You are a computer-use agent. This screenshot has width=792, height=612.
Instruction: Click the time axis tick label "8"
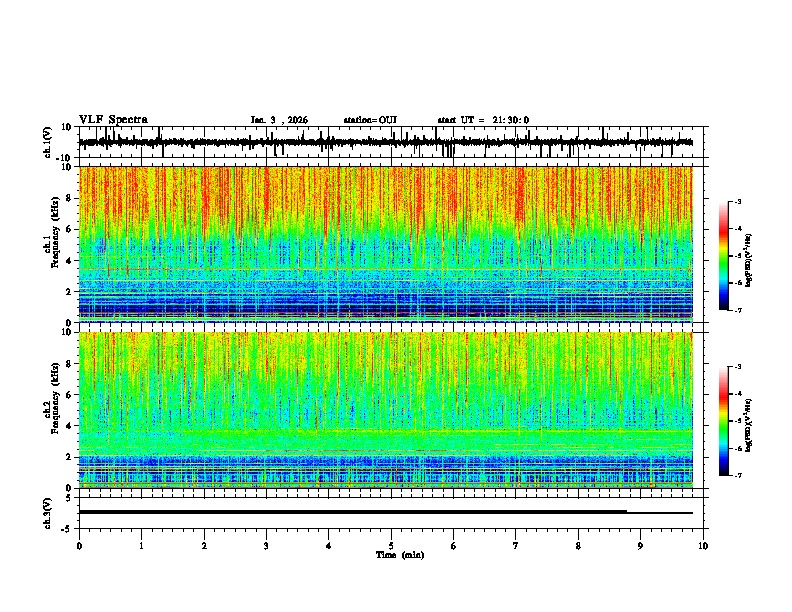(578, 546)
